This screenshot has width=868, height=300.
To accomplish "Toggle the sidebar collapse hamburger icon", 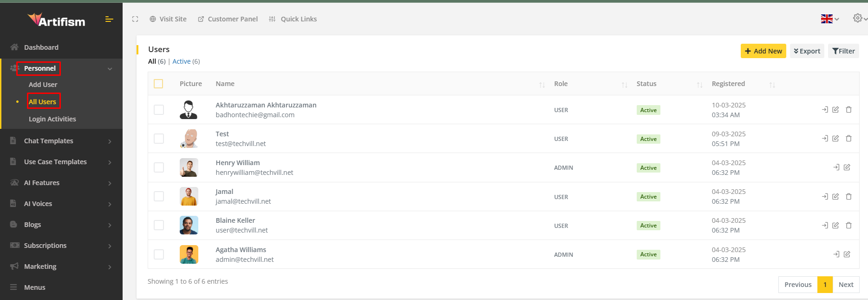I will tap(109, 19).
